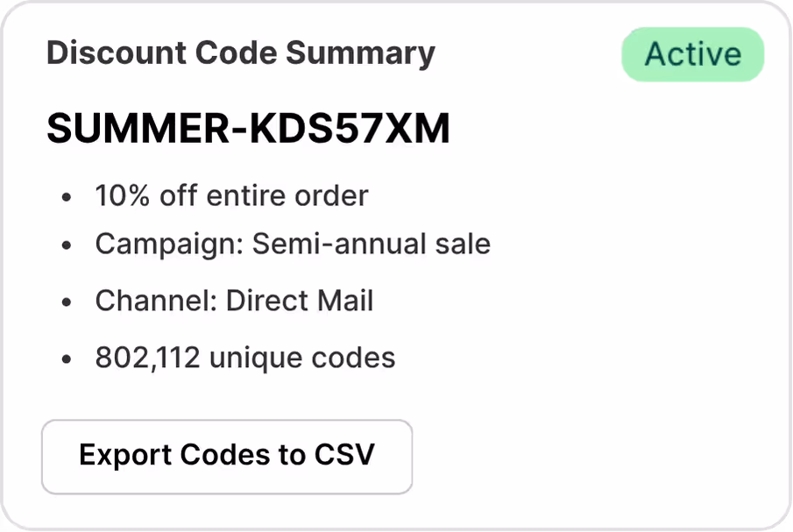Click Direct Mail to view channel details

tap(299, 301)
